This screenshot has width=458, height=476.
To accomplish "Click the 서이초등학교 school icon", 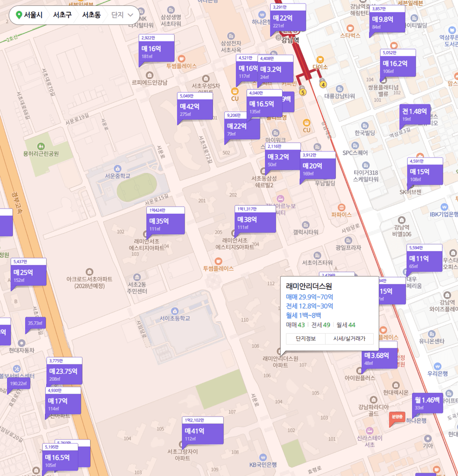I will pyautogui.click(x=175, y=311).
